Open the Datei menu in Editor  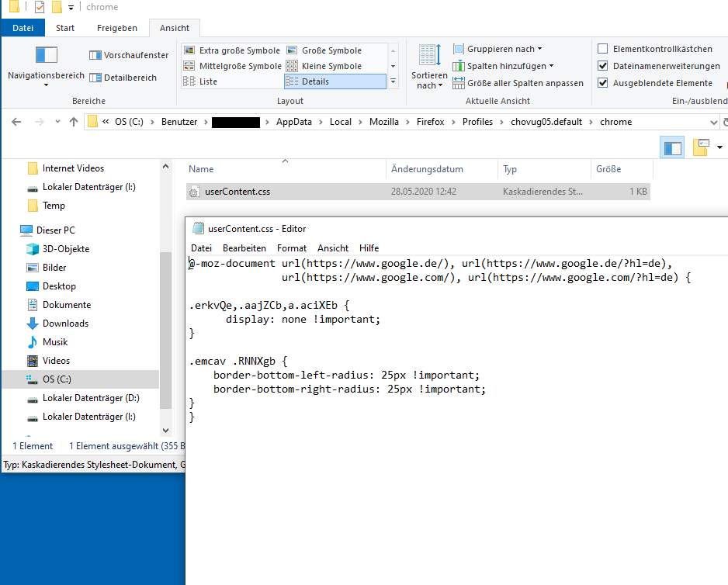click(201, 248)
